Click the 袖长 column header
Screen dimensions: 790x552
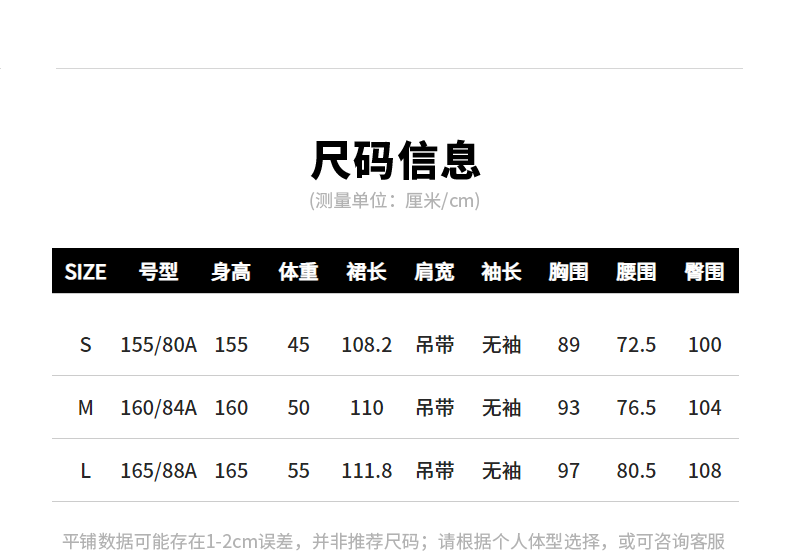pyautogui.click(x=501, y=272)
